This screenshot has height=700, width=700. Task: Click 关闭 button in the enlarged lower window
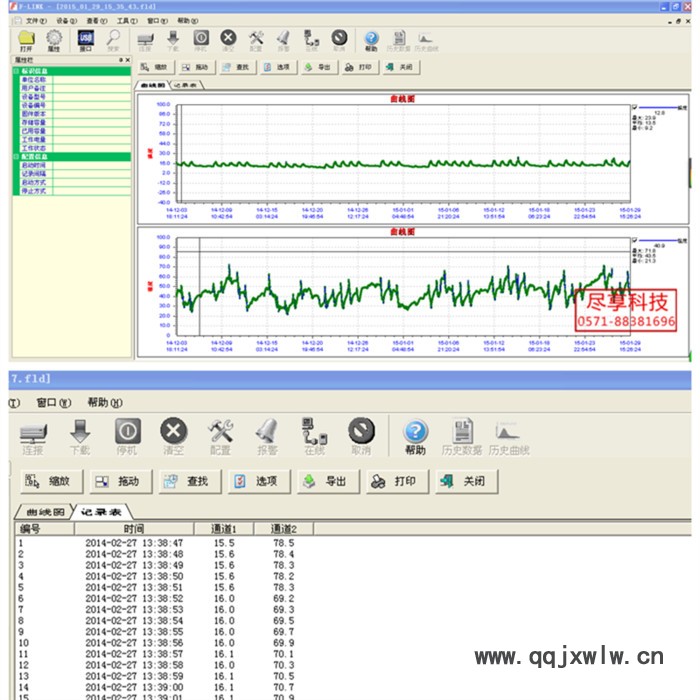click(x=466, y=481)
